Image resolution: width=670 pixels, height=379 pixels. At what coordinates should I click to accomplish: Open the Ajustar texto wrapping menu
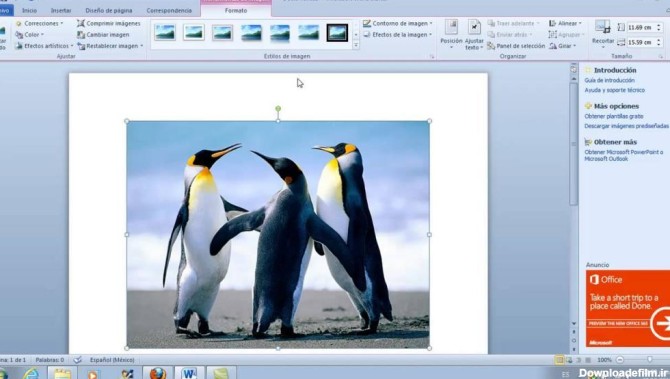(474, 34)
